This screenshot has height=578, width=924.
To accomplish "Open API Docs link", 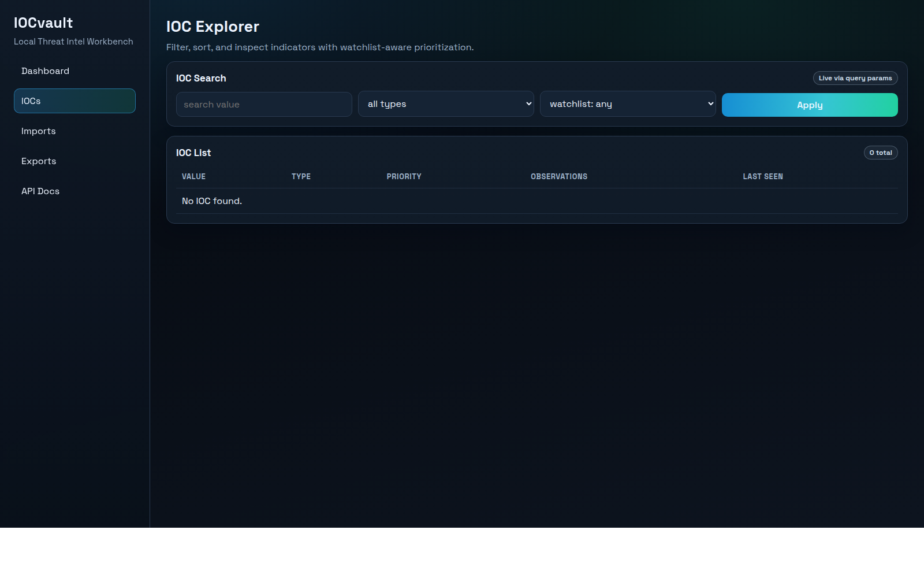I will pos(74,191).
